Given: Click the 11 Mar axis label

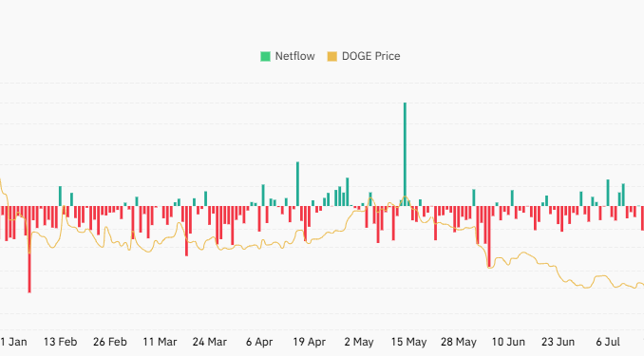Looking at the screenshot, I should click(x=160, y=342).
